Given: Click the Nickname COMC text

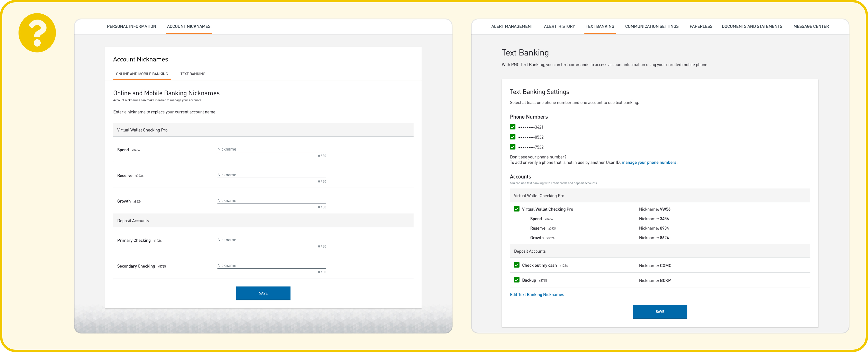Looking at the screenshot, I should 655,265.
